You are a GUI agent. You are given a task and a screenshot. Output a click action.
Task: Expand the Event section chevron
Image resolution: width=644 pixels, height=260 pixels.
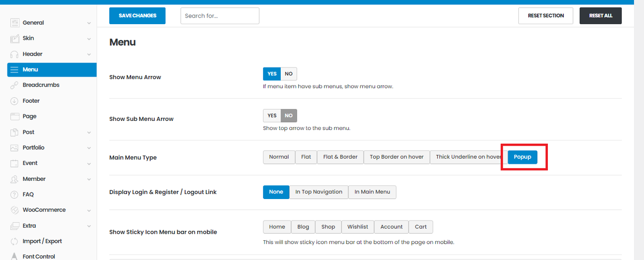tap(89, 164)
